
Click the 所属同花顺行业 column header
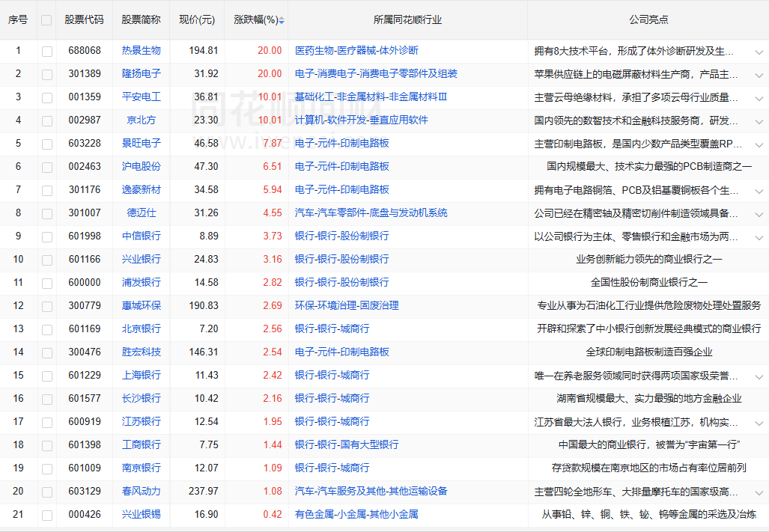click(407, 20)
